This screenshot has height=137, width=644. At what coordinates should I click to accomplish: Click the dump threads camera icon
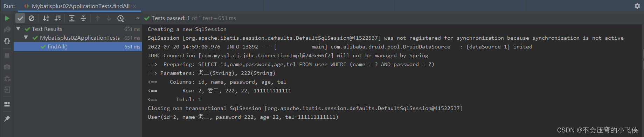(x=7, y=67)
